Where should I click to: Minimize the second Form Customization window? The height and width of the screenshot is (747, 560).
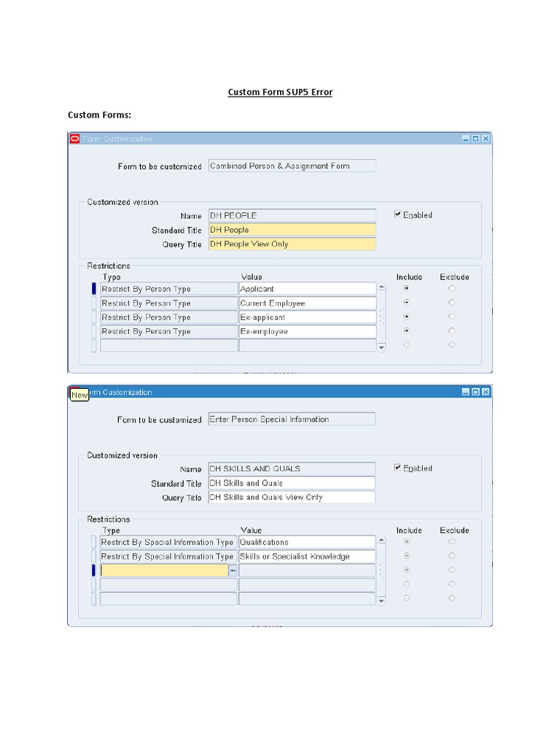466,392
